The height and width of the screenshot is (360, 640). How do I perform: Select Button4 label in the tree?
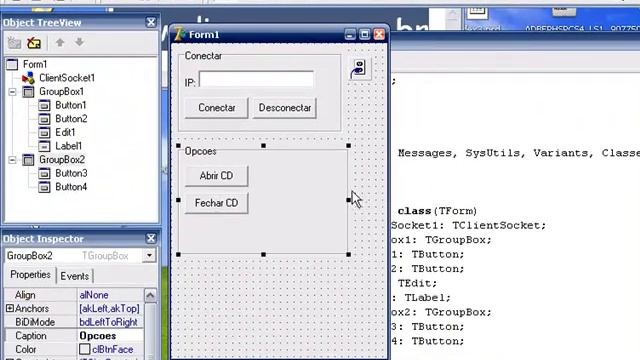[x=71, y=187]
